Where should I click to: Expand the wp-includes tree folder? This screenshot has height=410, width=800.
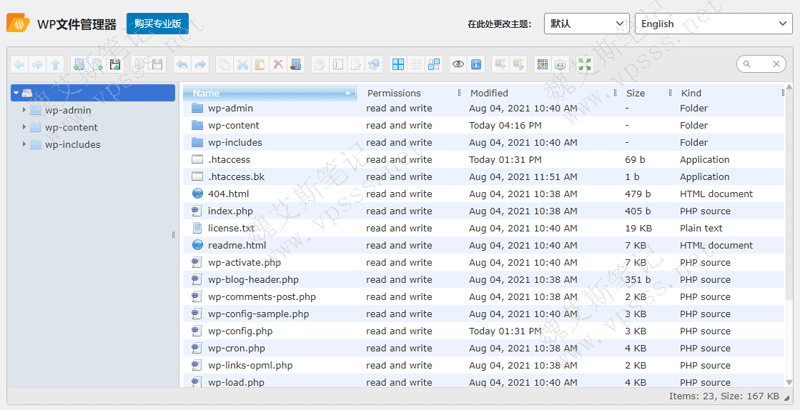coord(23,144)
